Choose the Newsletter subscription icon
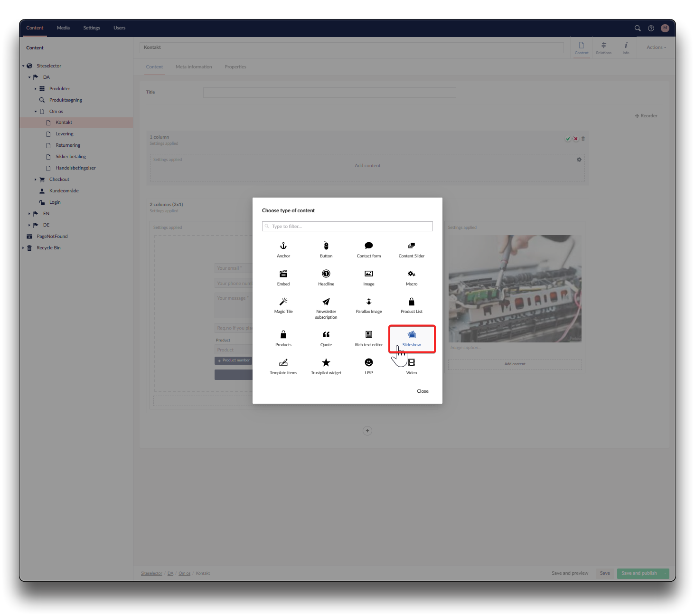The image size is (695, 616). [x=326, y=302]
